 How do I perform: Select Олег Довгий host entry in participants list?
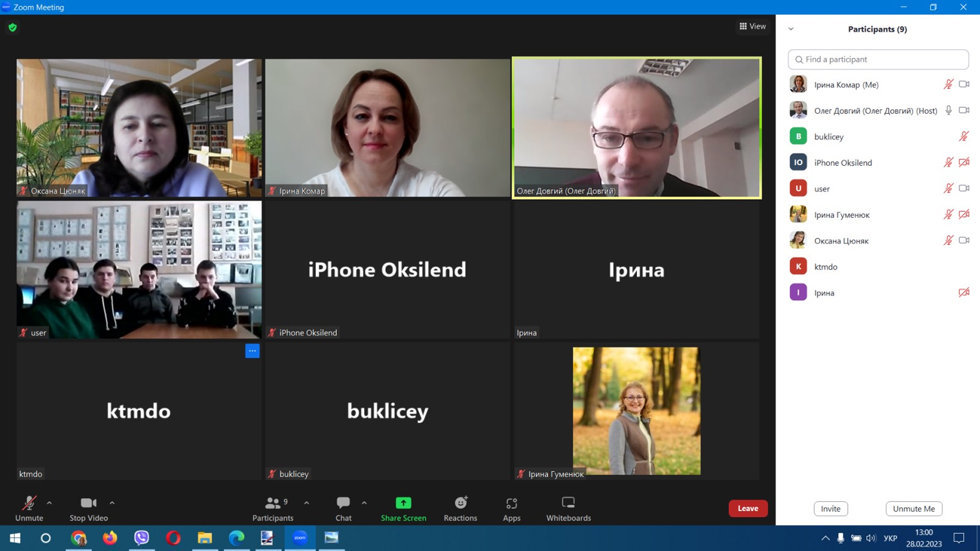(x=875, y=111)
